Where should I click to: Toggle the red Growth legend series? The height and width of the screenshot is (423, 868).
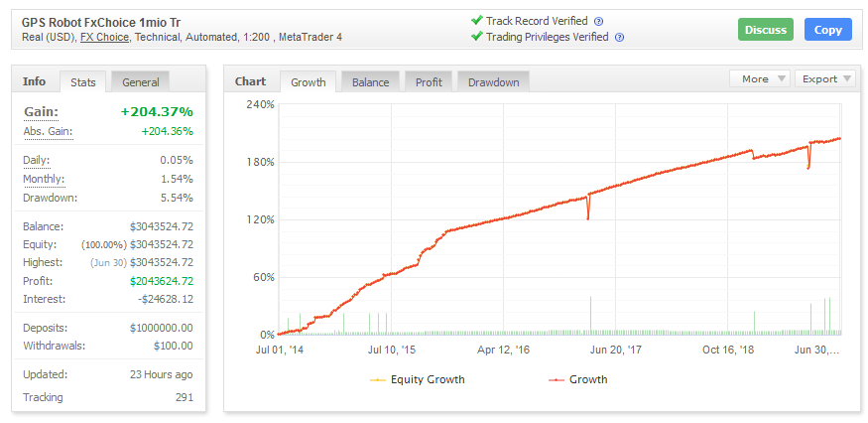(x=578, y=379)
